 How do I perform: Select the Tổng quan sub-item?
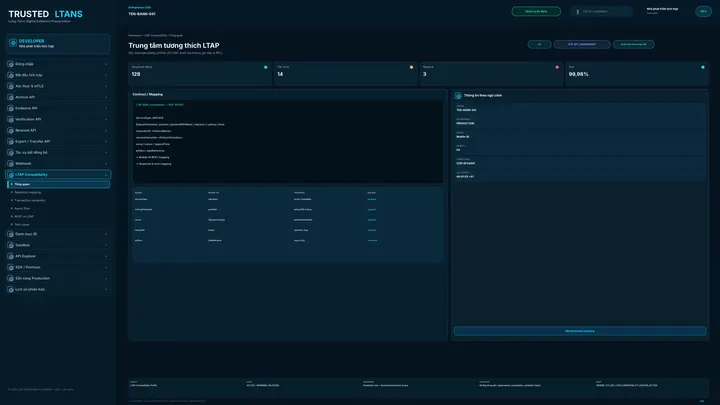[59, 184]
